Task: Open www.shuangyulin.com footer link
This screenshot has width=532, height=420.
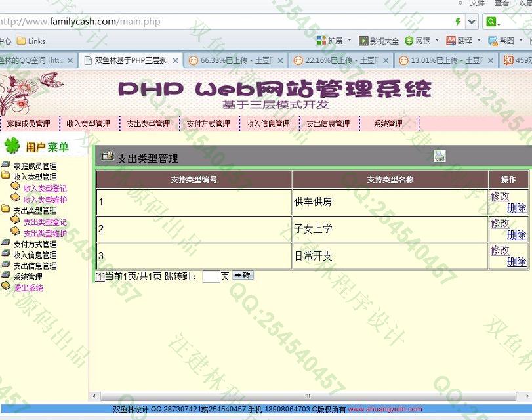Action: tap(385, 409)
